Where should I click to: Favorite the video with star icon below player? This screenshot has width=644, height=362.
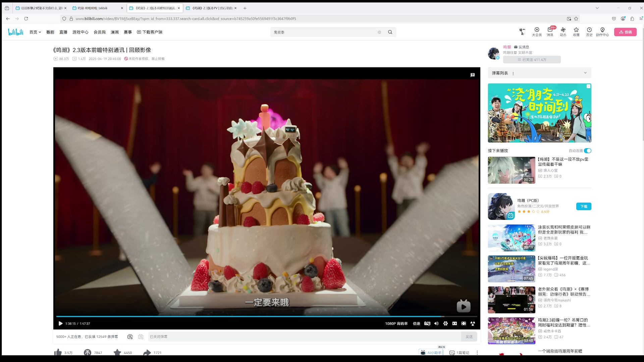[117, 352]
